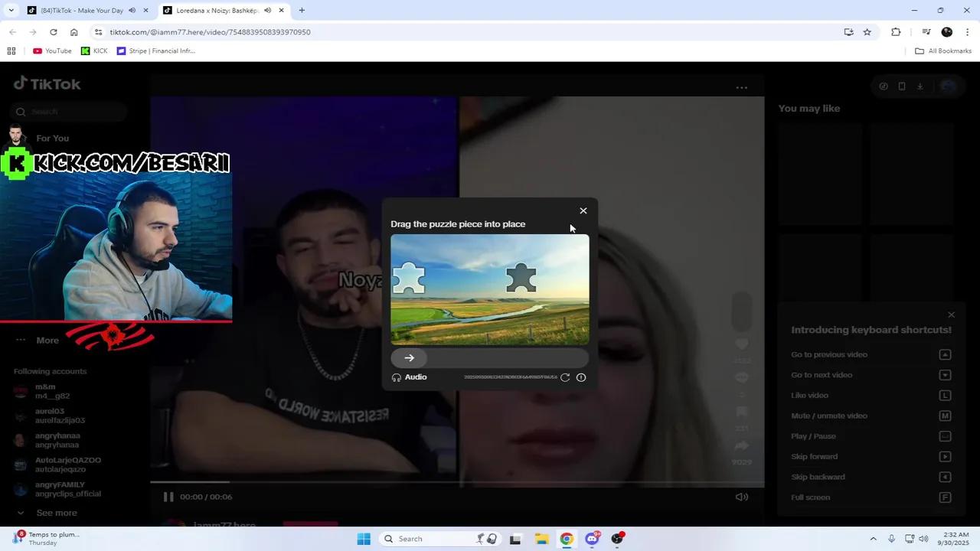980x551 pixels.
Task: Grab the captcha slider arrow handle
Action: [x=409, y=357]
